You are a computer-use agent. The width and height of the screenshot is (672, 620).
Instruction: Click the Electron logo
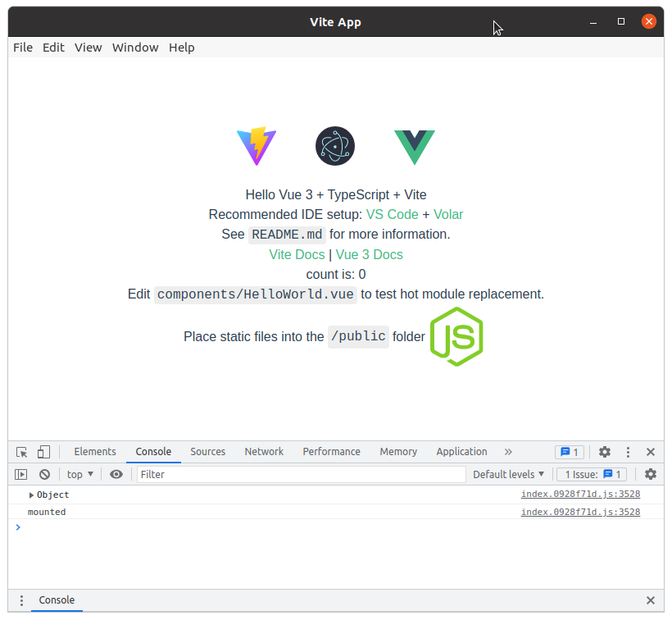[x=335, y=146]
